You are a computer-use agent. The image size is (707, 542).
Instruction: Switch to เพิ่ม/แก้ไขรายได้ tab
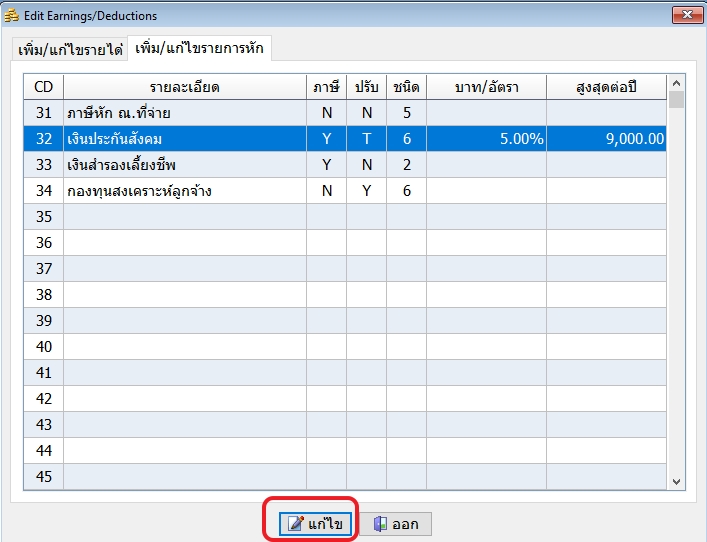70,50
